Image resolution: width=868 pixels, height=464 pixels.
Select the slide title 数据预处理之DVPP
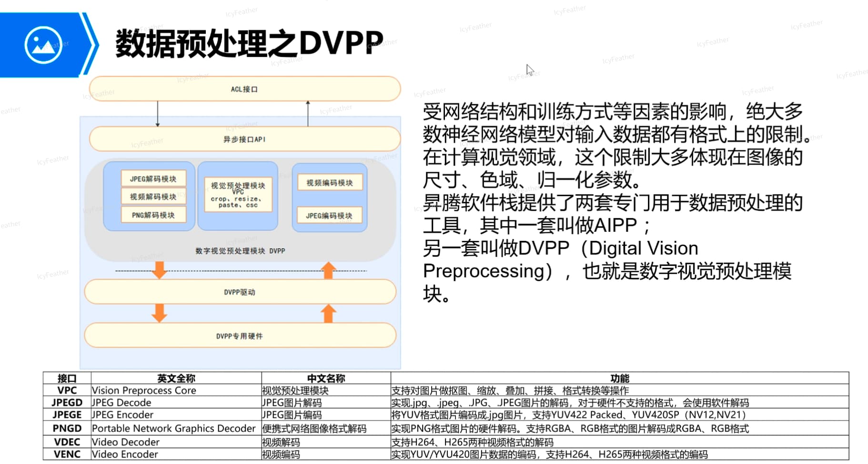[x=249, y=43]
